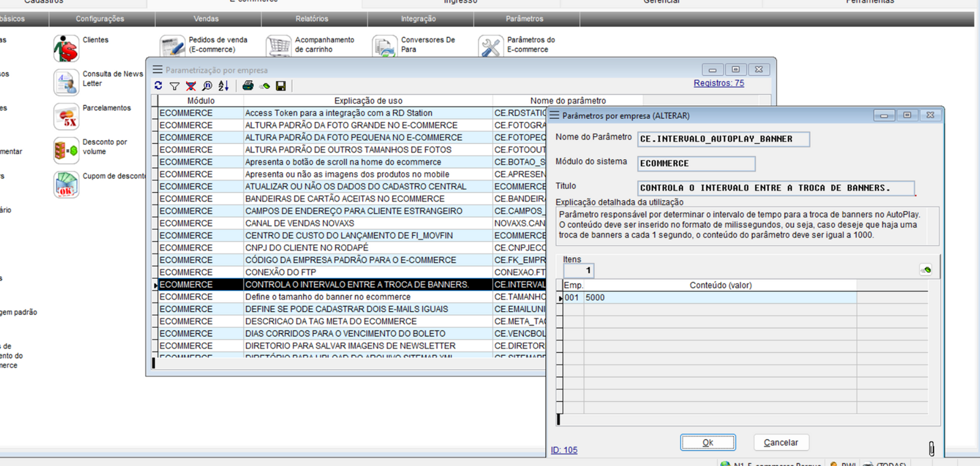Select the Conteúdo cell with value 5000
980x466 pixels.
point(719,298)
